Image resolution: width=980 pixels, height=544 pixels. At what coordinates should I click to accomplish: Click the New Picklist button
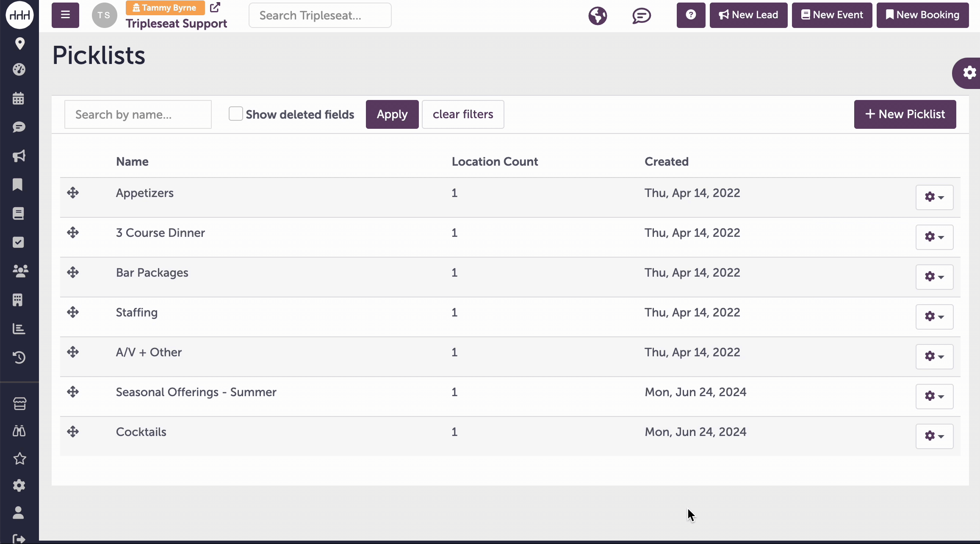[x=905, y=114]
